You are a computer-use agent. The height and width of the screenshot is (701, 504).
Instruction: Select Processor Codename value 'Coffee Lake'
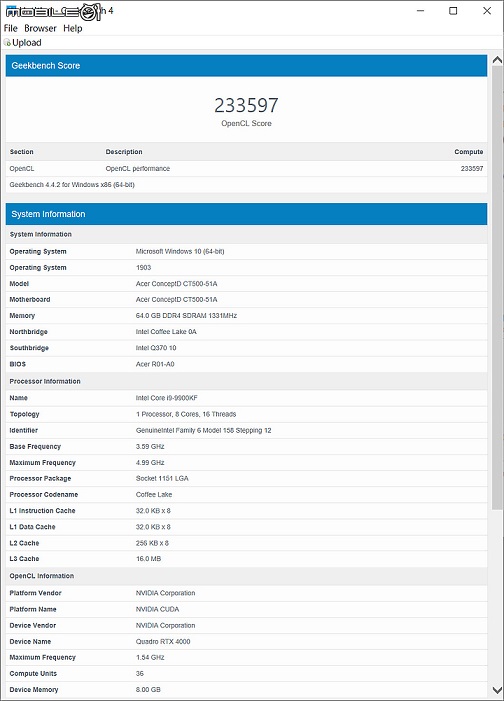154,494
